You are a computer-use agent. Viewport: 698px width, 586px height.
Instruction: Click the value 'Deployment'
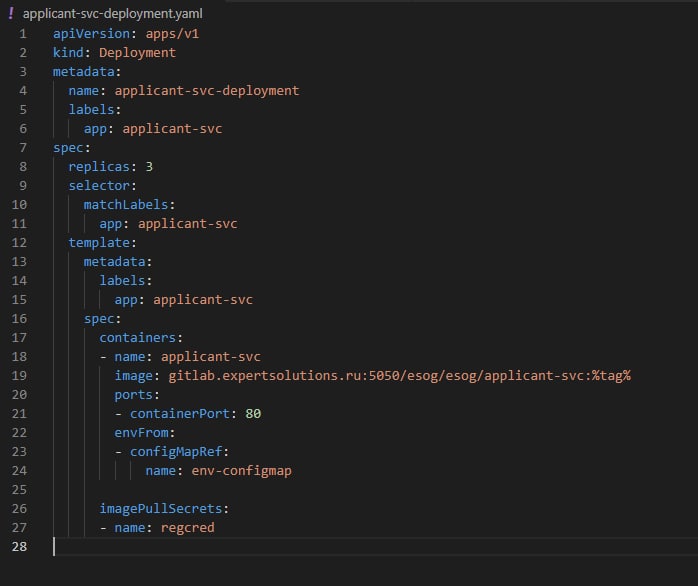tap(138, 53)
